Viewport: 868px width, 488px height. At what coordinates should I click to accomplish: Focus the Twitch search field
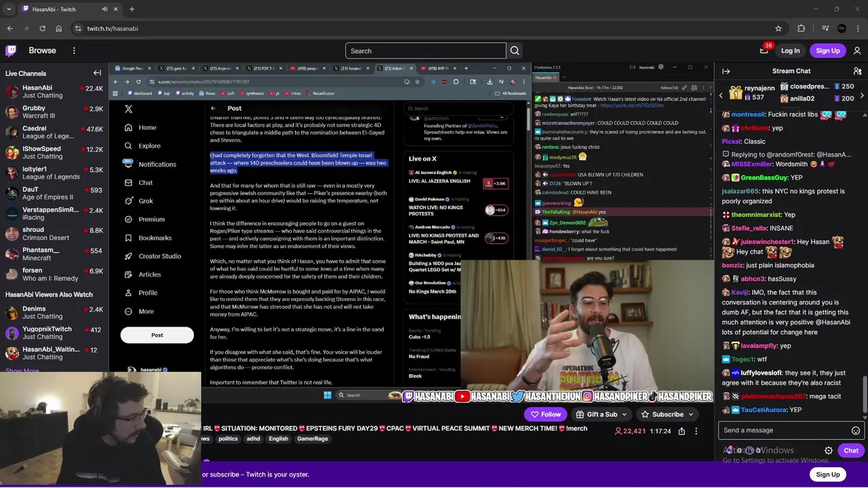click(x=425, y=51)
